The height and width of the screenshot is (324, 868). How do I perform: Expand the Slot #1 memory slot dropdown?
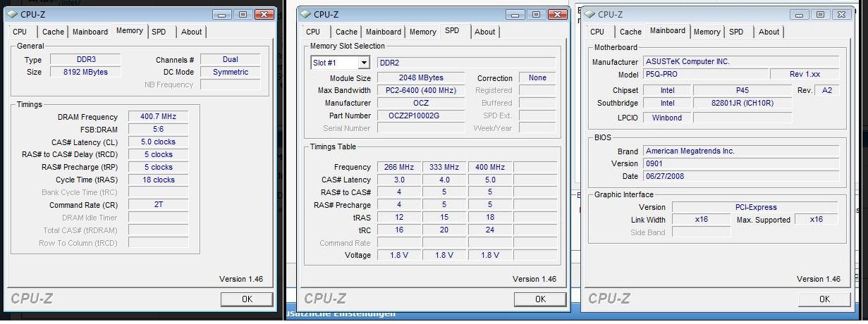(364, 63)
